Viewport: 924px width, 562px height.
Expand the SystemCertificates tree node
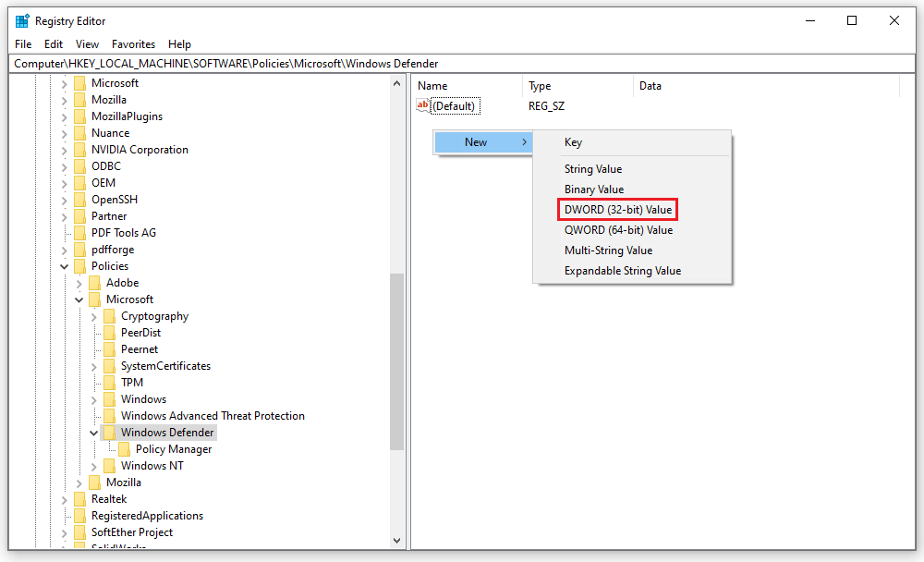coord(93,366)
